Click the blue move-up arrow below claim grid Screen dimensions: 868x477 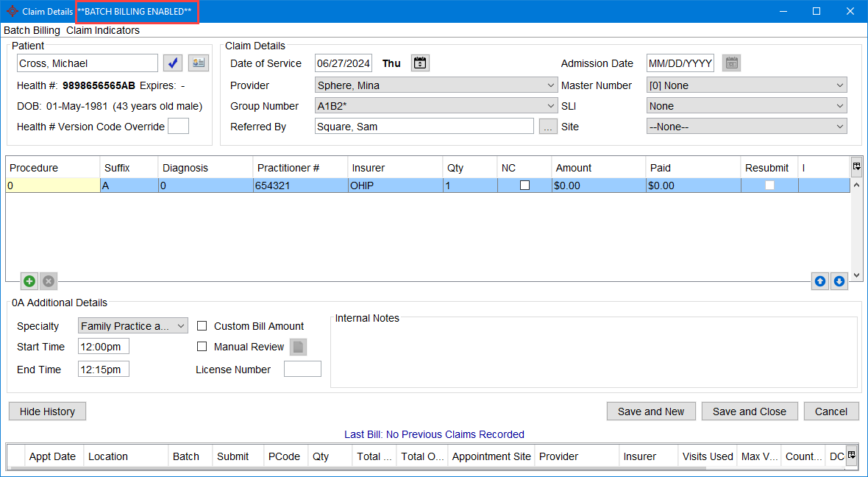pyautogui.click(x=819, y=281)
